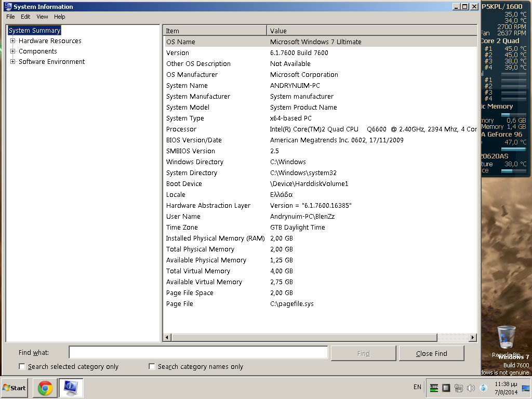
Task: Enable Search category names only
Action: (x=152, y=366)
